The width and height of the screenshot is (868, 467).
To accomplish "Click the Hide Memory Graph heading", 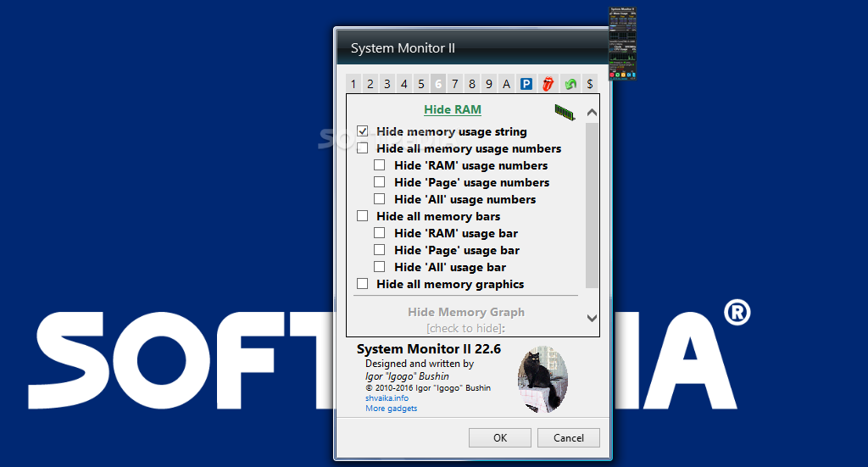I will click(466, 312).
